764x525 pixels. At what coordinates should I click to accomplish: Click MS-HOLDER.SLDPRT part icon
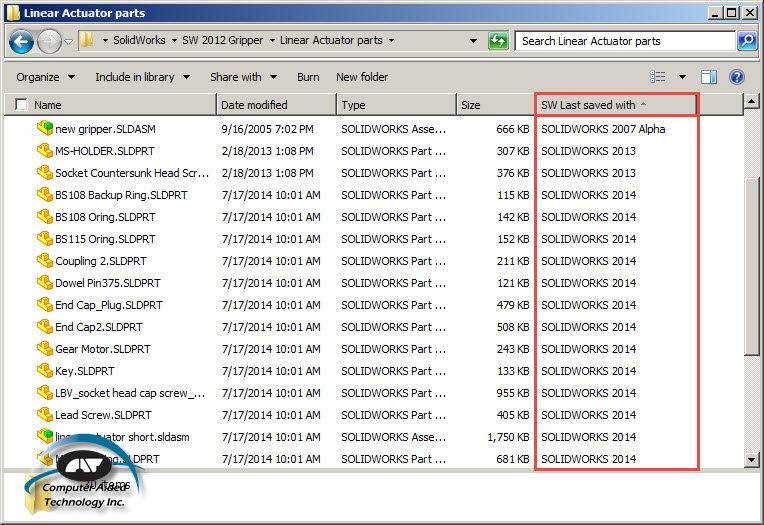point(45,150)
